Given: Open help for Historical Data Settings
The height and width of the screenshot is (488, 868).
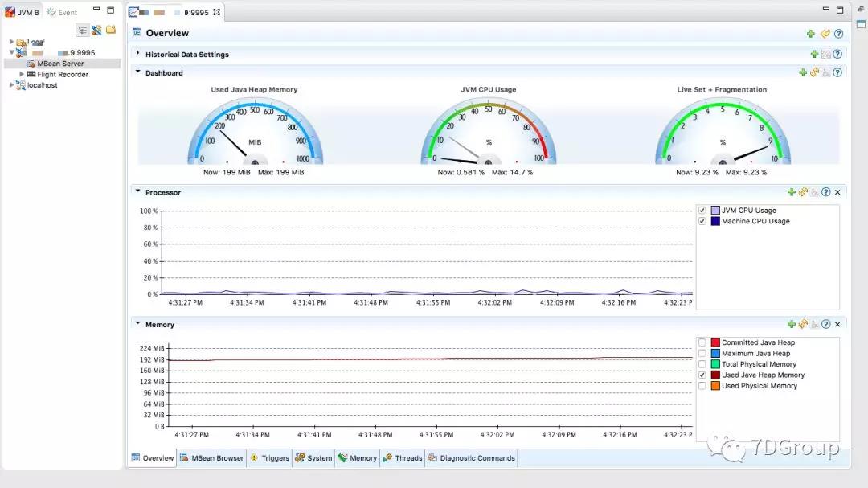Looking at the screenshot, I should click(x=837, y=55).
